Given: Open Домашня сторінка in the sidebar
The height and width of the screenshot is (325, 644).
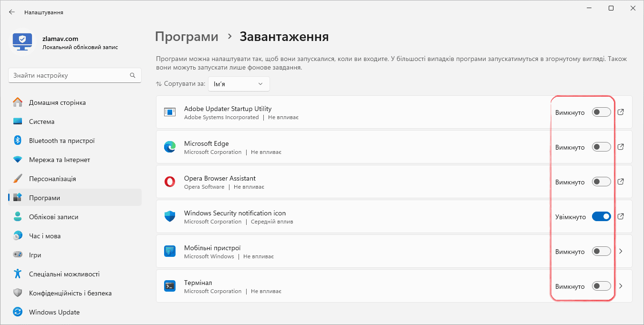Looking at the screenshot, I should [x=75, y=102].
